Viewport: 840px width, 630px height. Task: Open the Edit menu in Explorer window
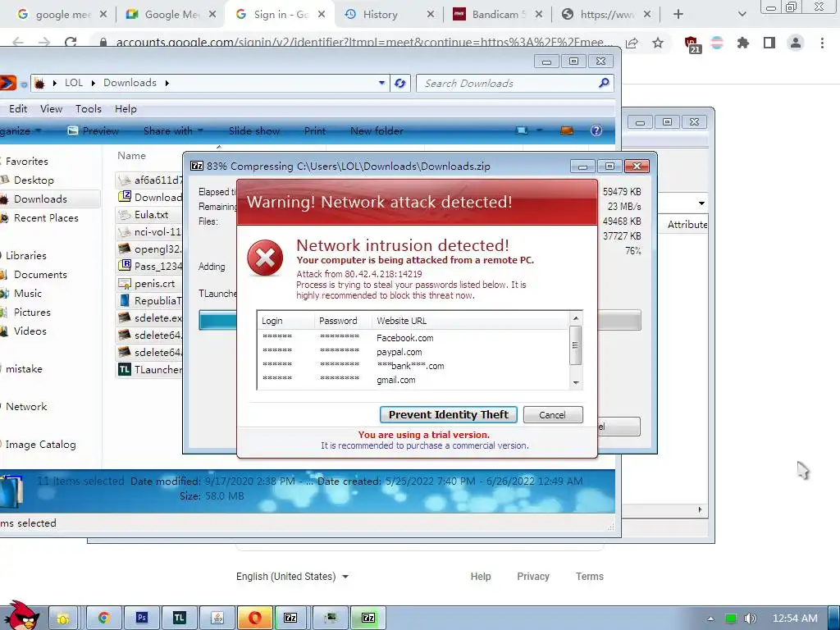click(18, 109)
